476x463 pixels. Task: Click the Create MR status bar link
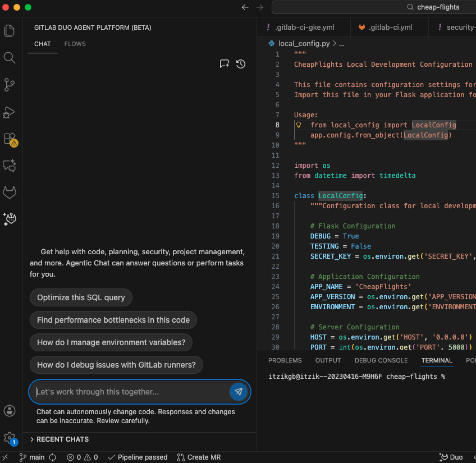199,457
